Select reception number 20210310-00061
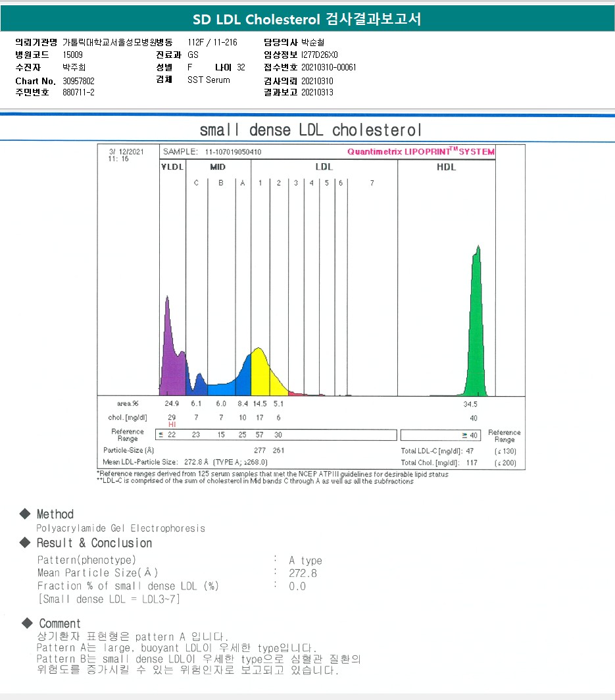The width and height of the screenshot is (615, 700). (x=328, y=67)
